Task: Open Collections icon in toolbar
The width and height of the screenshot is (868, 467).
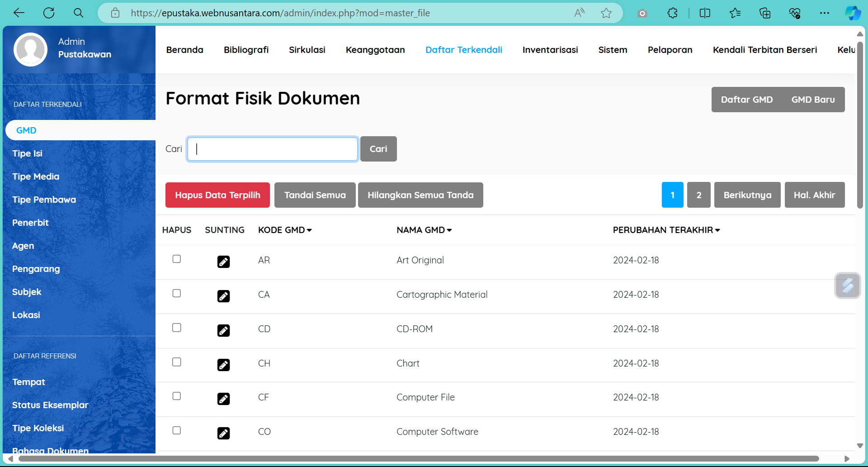Action: (x=765, y=13)
